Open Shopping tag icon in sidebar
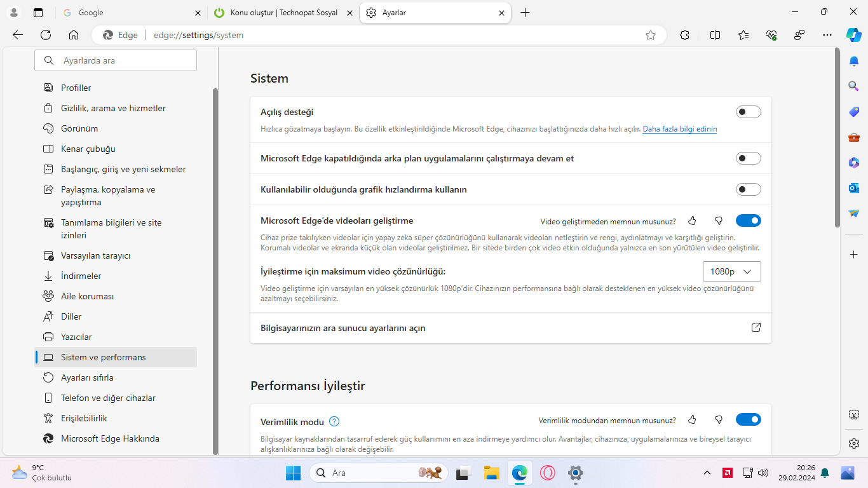 coord(854,111)
